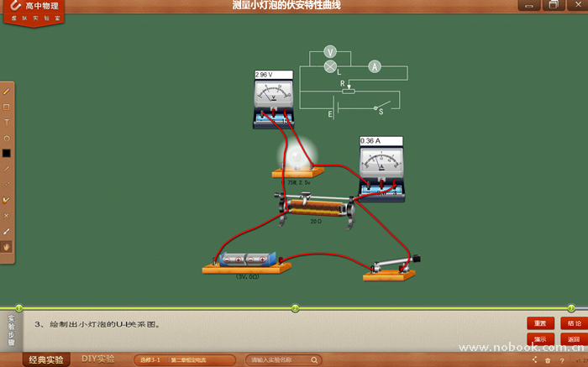The width and height of the screenshot is (588, 367).
Task: Select the circle shape tool
Action: [7, 138]
